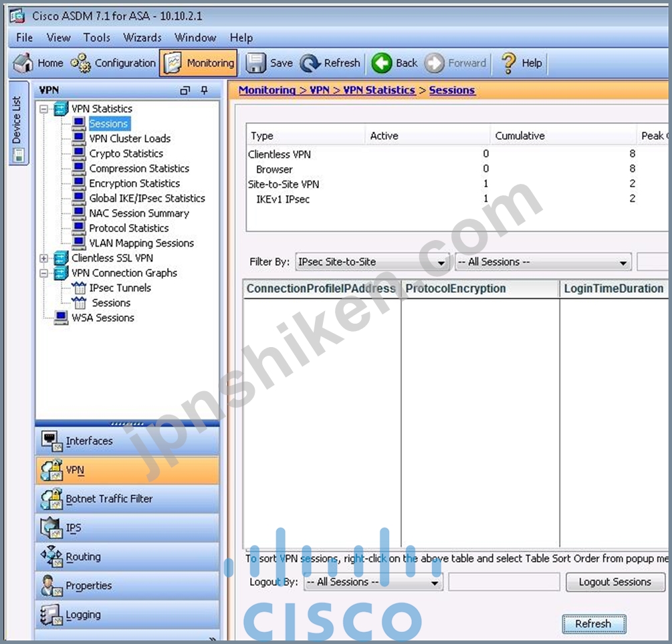Image resolution: width=672 pixels, height=644 pixels.
Task: Click the Active column header
Action: pos(427,136)
